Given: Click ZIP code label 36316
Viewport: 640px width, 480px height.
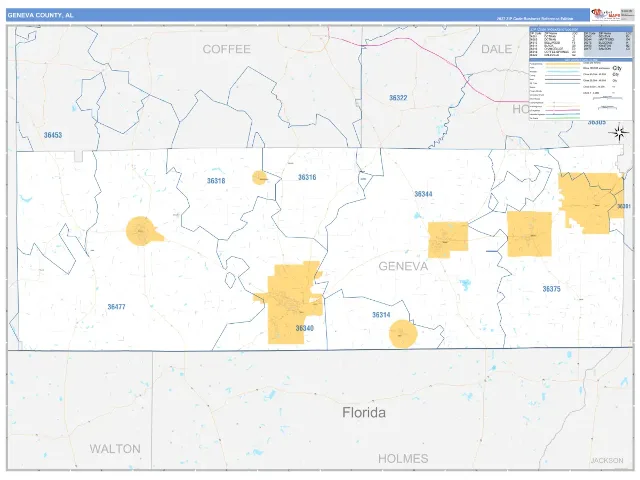Looking at the screenshot, I should [x=307, y=177].
